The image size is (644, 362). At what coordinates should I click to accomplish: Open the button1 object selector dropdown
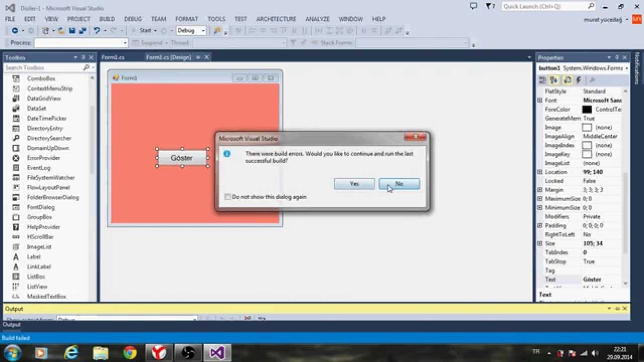click(626, 68)
